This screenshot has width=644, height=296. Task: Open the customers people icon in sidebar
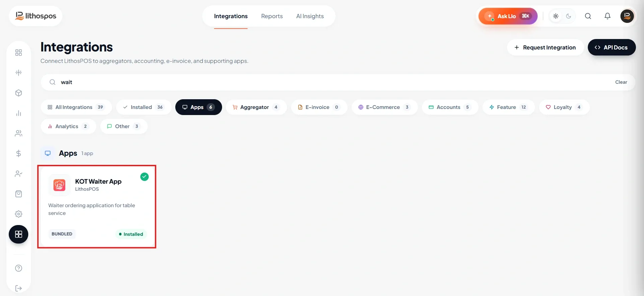coord(19,134)
